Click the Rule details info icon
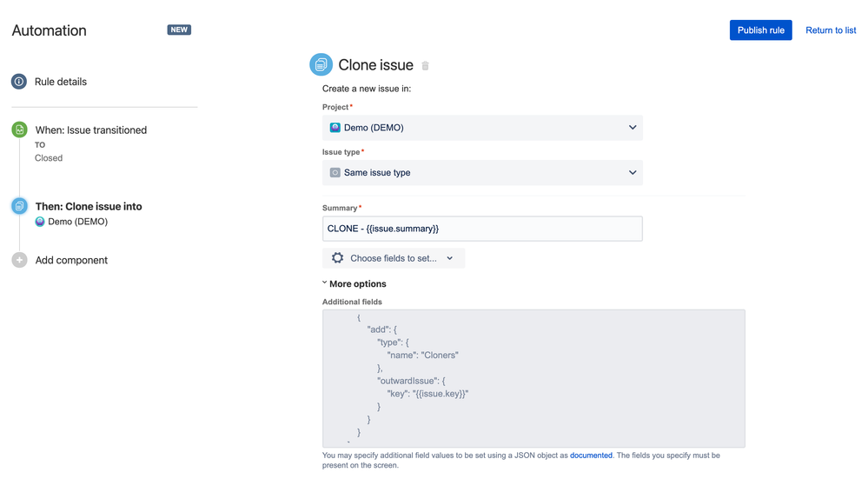Screen dimensions: 868x479 tap(19, 82)
